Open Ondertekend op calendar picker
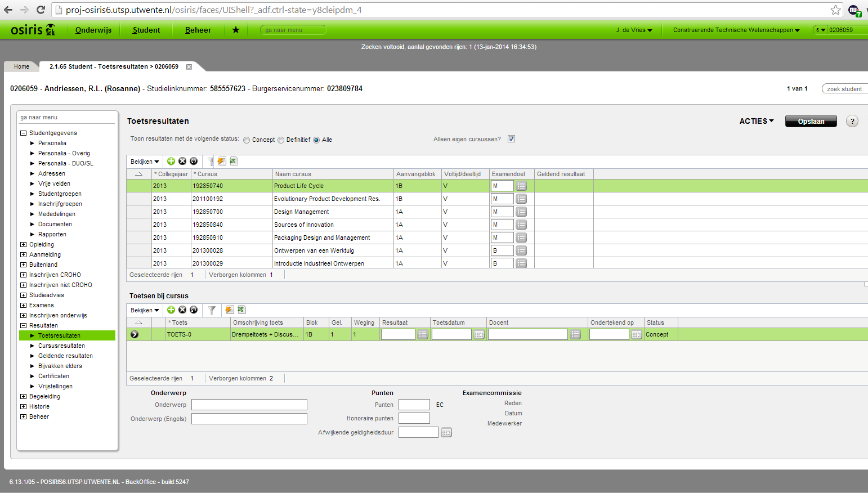The height and width of the screenshot is (493, 868). tap(637, 334)
